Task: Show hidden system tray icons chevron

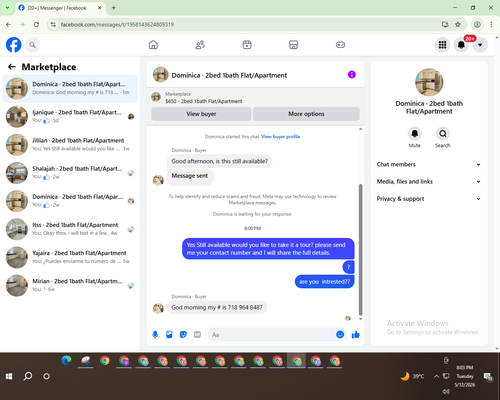Action: click(436, 376)
